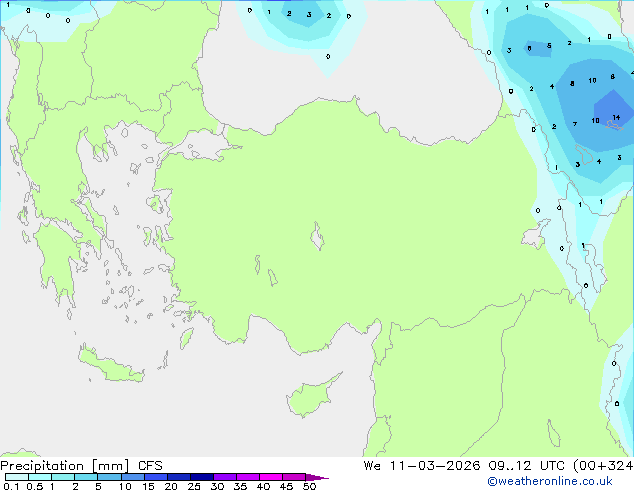Click the 30–35 mm purple legend swatch
Viewport: 634px width, 490px height.
pyautogui.click(x=225, y=477)
